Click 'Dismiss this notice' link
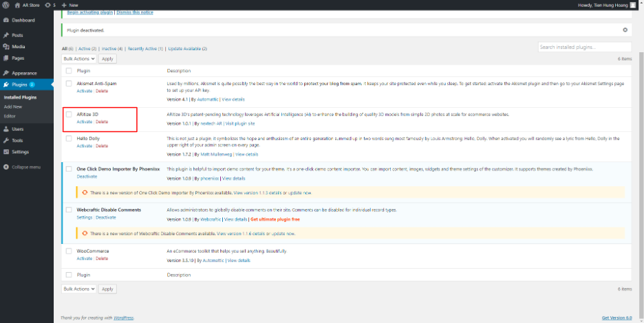This screenshot has height=323, width=644. (x=135, y=12)
